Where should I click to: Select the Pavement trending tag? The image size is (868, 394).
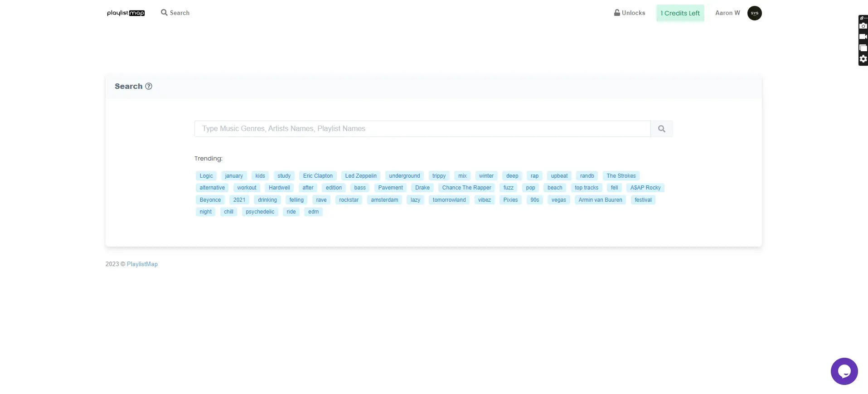[x=390, y=188]
